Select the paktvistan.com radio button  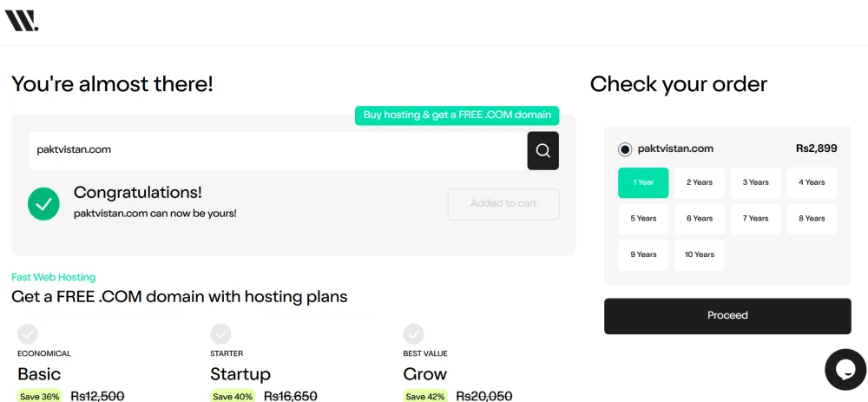click(625, 149)
